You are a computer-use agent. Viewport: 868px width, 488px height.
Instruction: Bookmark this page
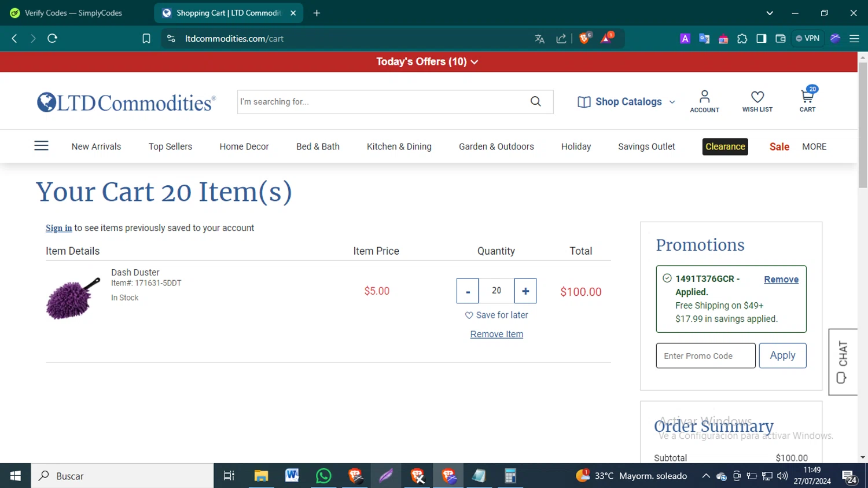coord(146,38)
